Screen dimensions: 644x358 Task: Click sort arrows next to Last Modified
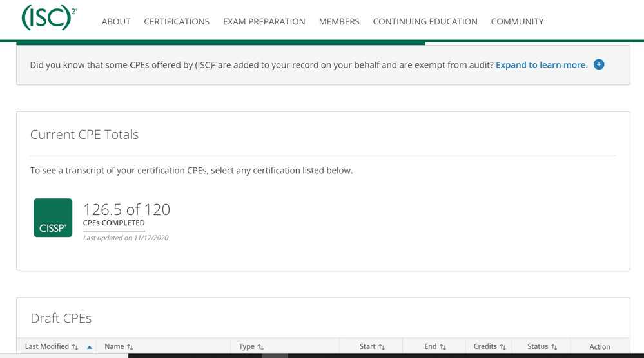(x=75, y=347)
